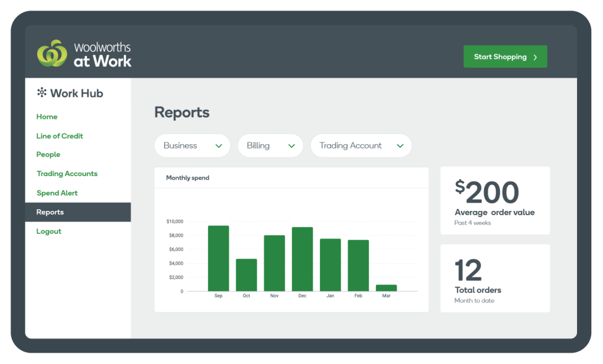Go to Line of Credit
This screenshot has width=603, height=364.
[60, 135]
